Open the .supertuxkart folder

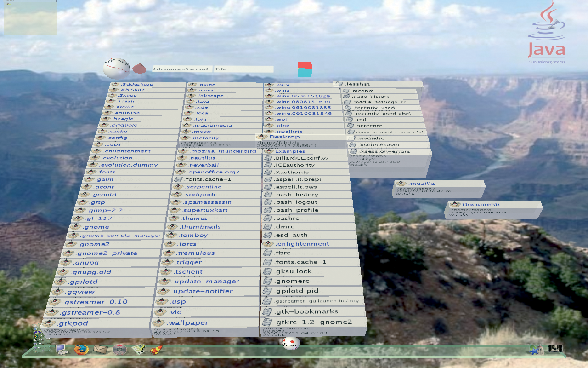point(215,210)
